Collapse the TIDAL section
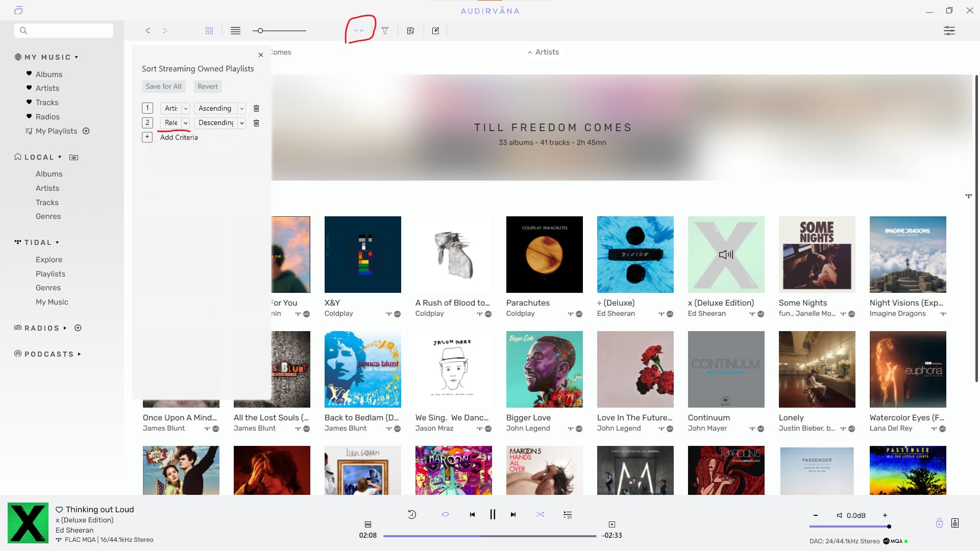Image resolution: width=980 pixels, height=551 pixels. [x=57, y=242]
